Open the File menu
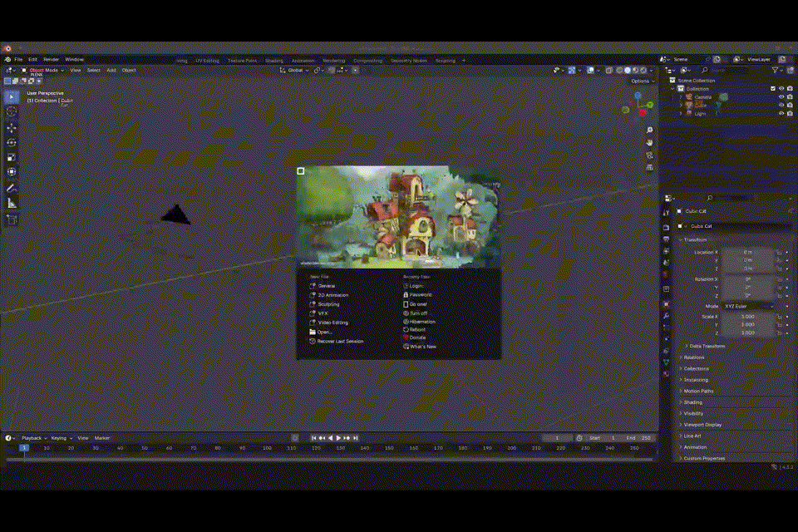 [x=18, y=60]
